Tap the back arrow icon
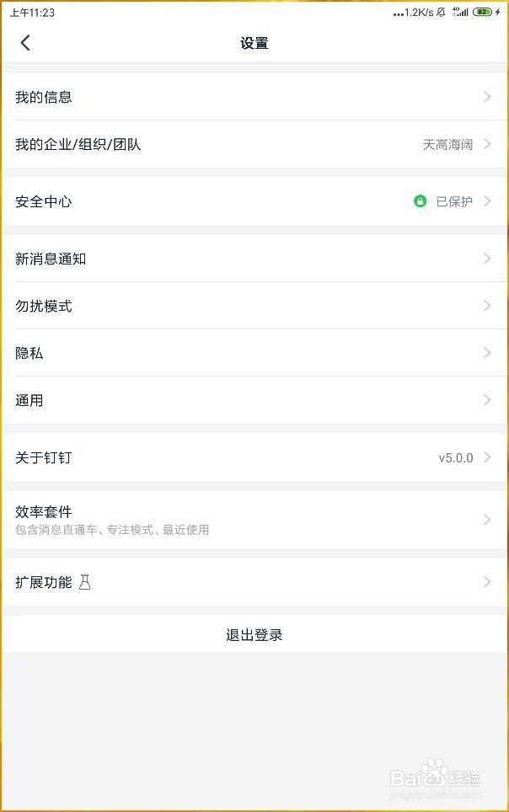509x812 pixels. (x=25, y=43)
